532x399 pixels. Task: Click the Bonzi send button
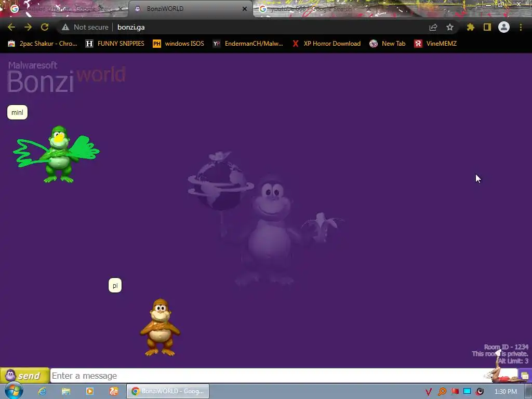point(25,376)
